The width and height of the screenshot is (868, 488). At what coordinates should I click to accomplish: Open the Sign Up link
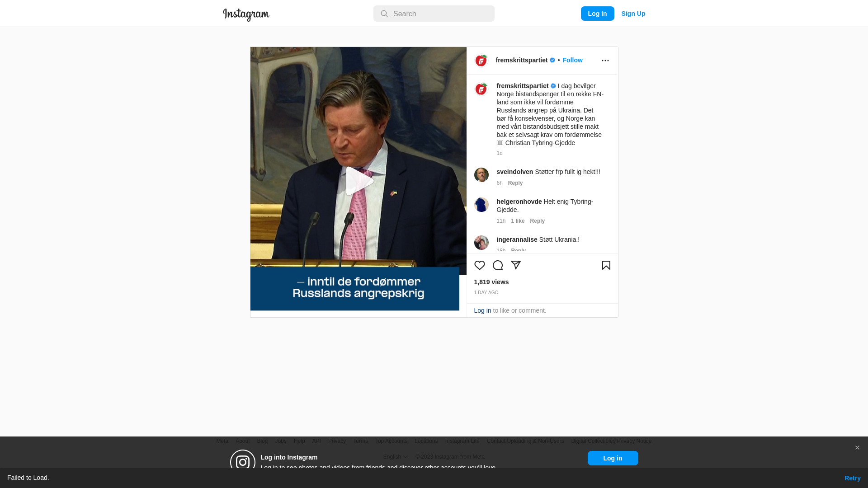(633, 14)
